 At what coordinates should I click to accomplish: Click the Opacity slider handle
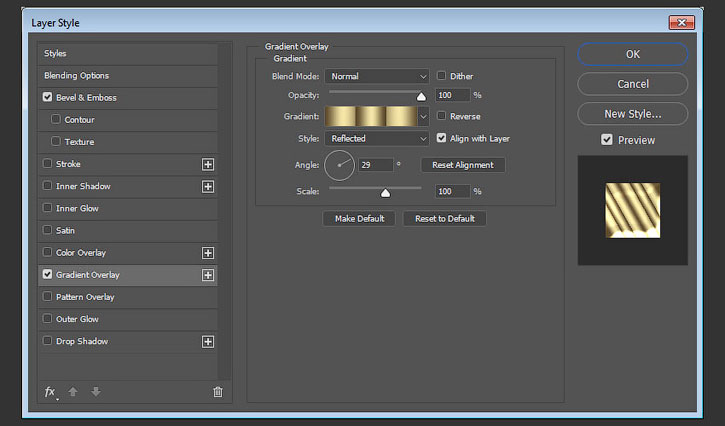tap(421, 96)
